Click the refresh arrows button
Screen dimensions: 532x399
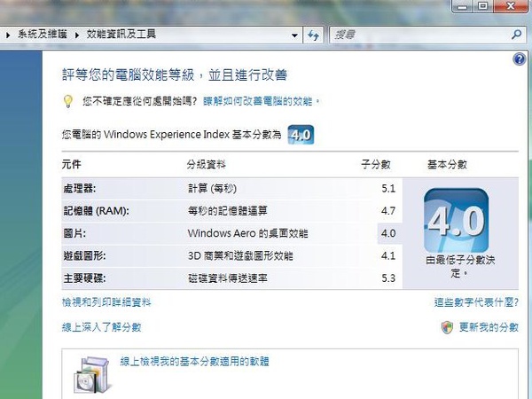click(313, 35)
